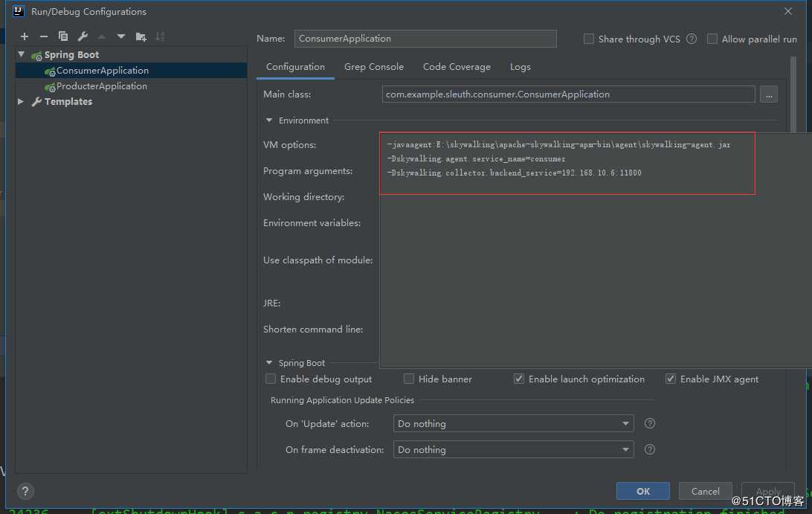Switch to Grep Console tab
The image size is (812, 514).
coord(374,67)
